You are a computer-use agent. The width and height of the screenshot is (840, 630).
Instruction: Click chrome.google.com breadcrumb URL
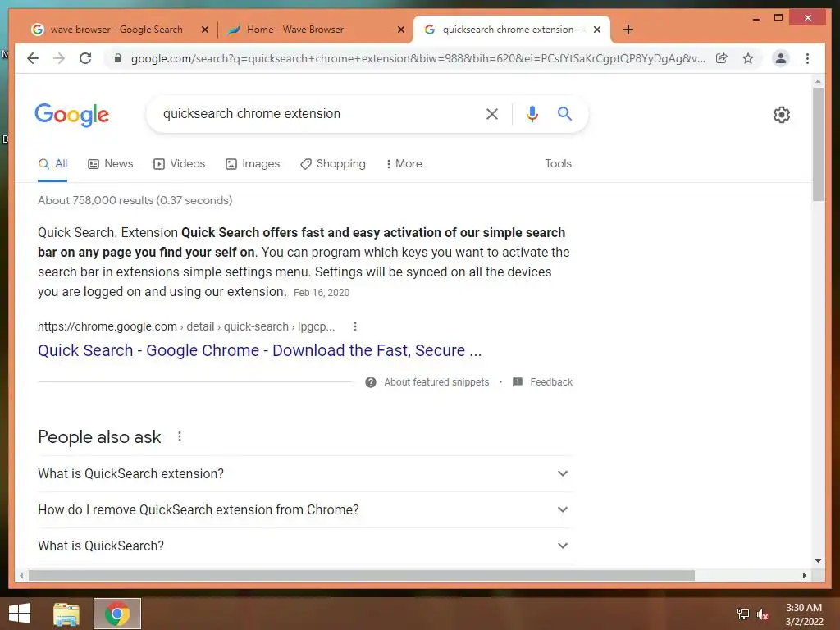click(x=186, y=326)
